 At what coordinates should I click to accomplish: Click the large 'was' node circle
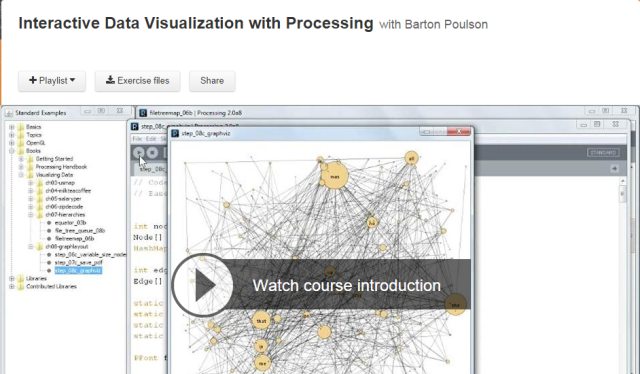(335, 176)
